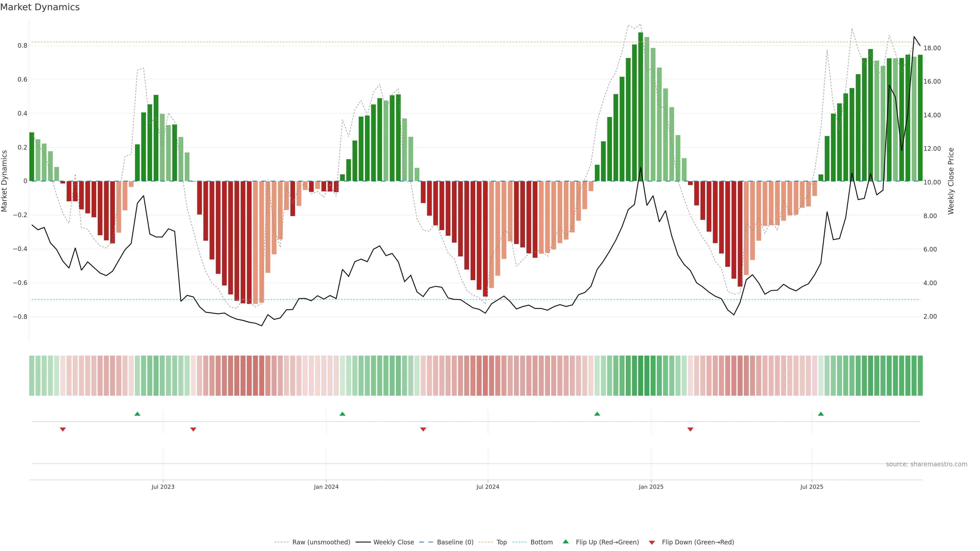
Task: Click the source: sharemaestro.com text
Action: pyautogui.click(x=926, y=464)
